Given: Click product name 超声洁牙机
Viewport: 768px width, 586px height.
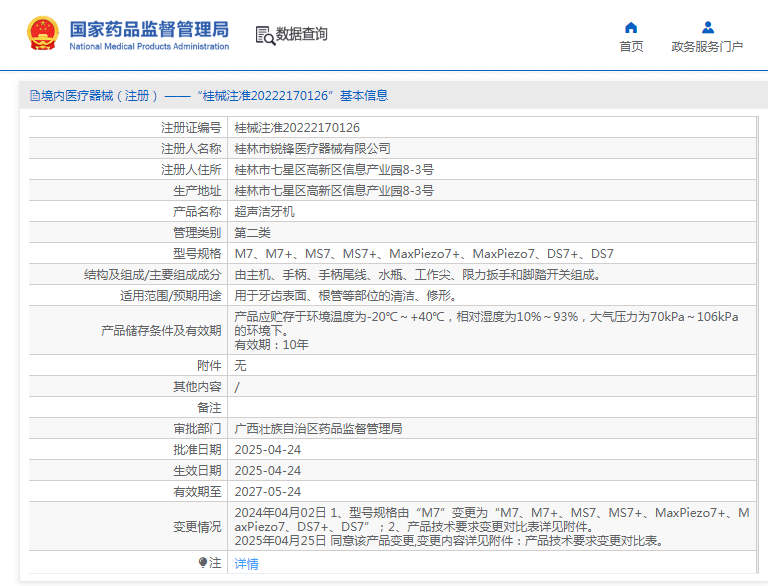Looking at the screenshot, I should [x=265, y=212].
